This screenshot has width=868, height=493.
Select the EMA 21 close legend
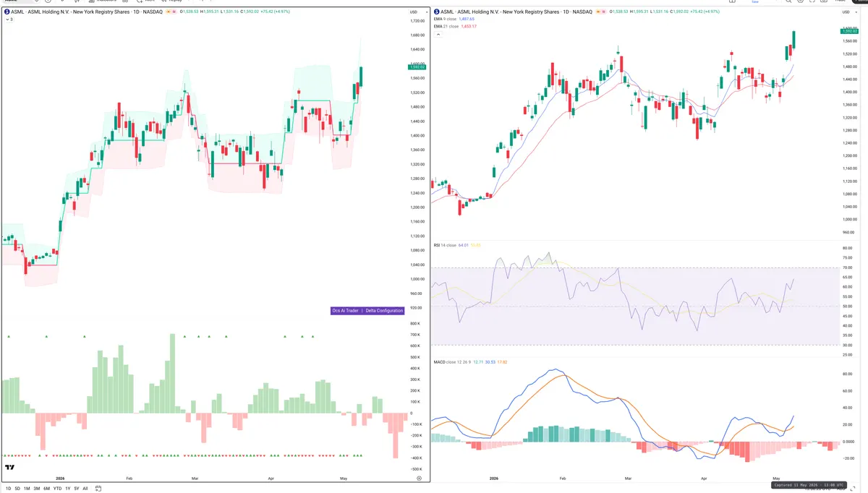[446, 26]
